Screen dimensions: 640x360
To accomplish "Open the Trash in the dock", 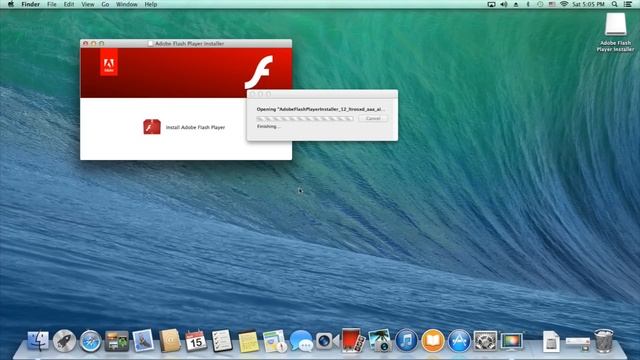I will [603, 340].
